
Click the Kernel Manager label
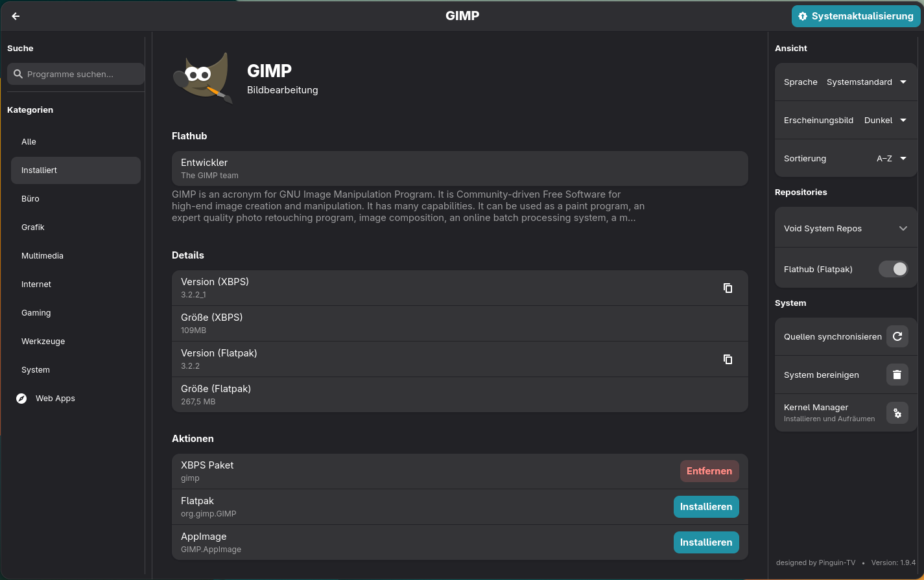[x=816, y=408]
